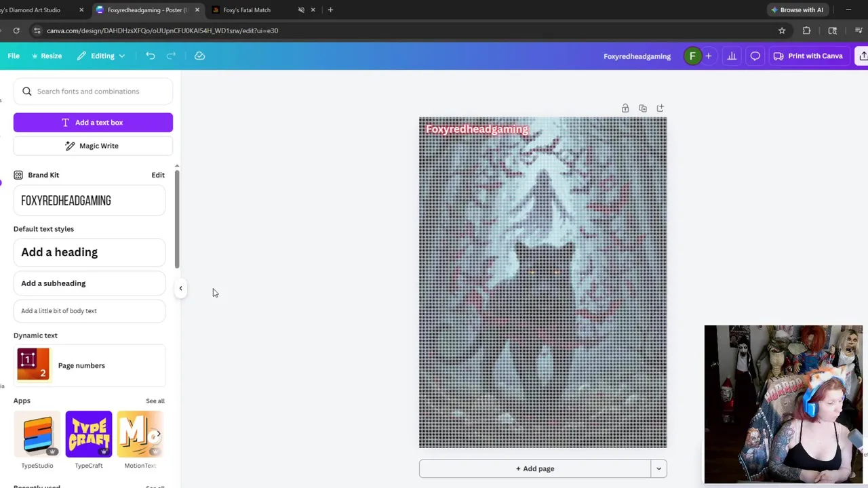Close the Diamond Art Studio tab
Viewport: 868px width, 488px height.
(x=81, y=10)
